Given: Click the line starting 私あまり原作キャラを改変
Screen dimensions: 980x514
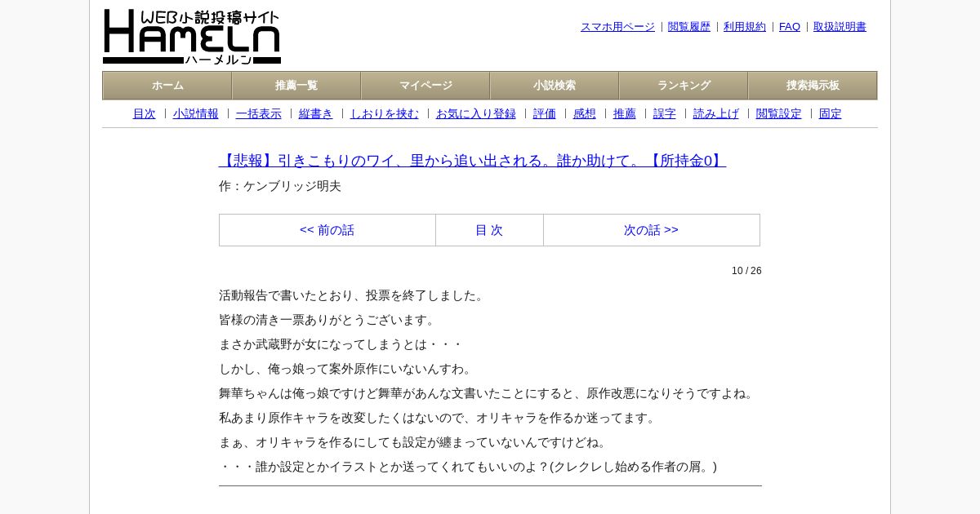Looking at the screenshot, I should point(439,418).
